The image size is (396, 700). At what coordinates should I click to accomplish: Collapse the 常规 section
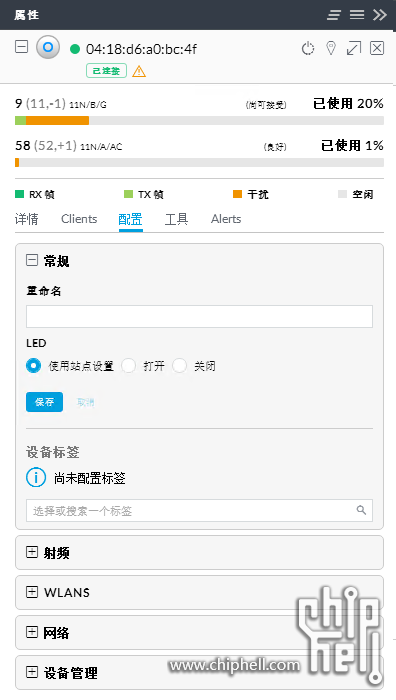pyautogui.click(x=32, y=260)
